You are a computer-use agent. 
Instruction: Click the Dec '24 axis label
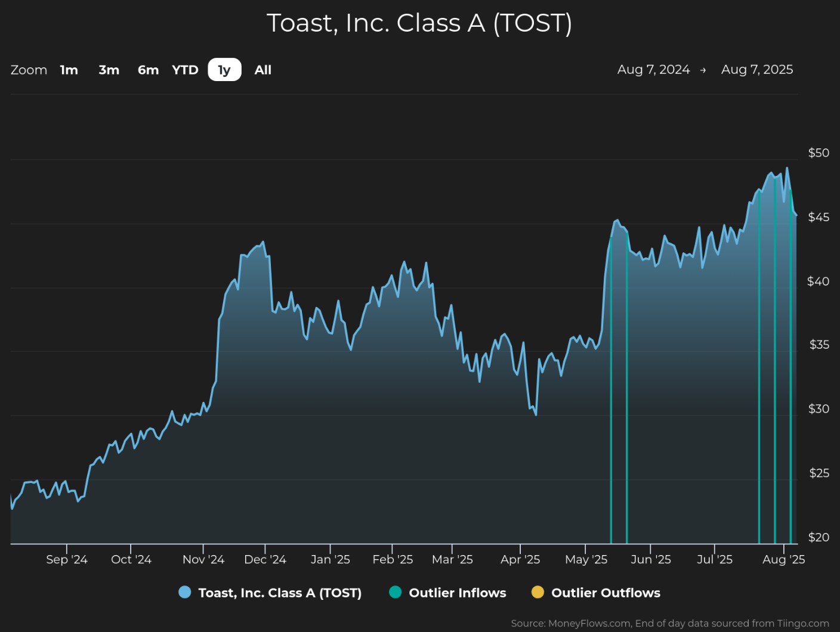(265, 560)
